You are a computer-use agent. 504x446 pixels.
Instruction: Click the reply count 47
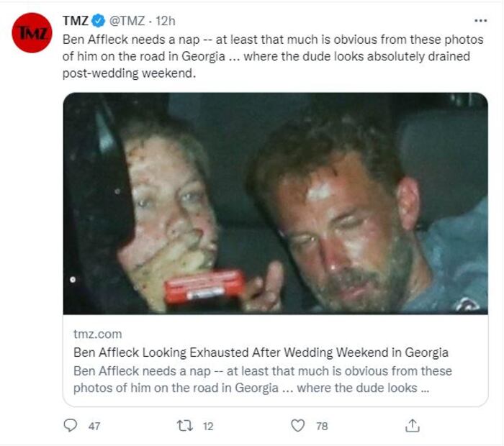(94, 426)
